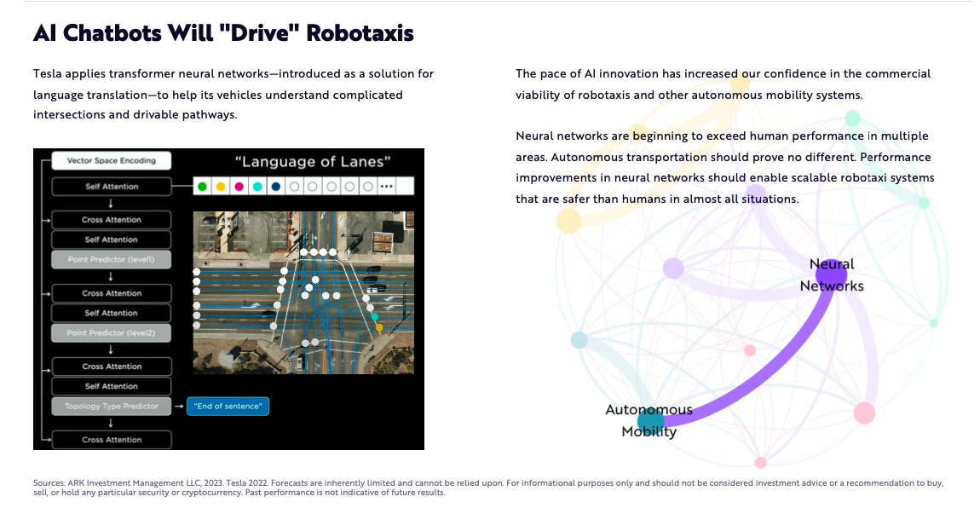This screenshot has width=980, height=508.
Task: Click the green token dot in lane row
Action: pyautogui.click(x=202, y=186)
